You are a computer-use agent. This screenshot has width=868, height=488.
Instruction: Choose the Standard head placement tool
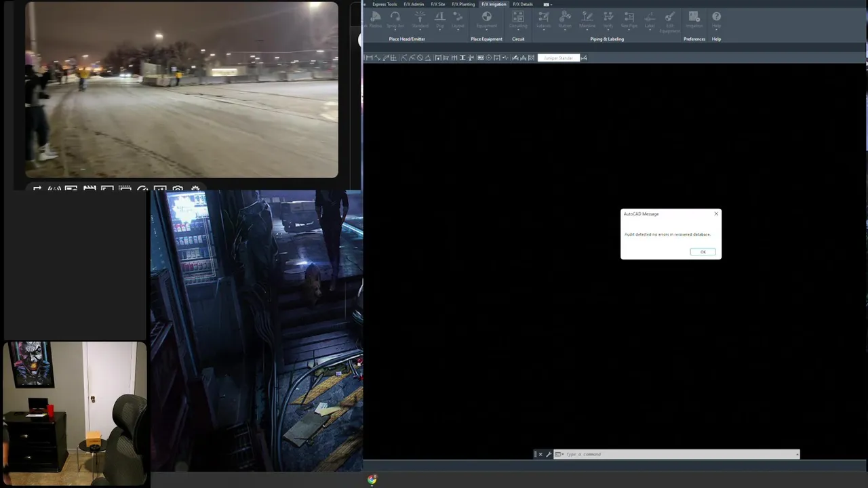pos(420,20)
